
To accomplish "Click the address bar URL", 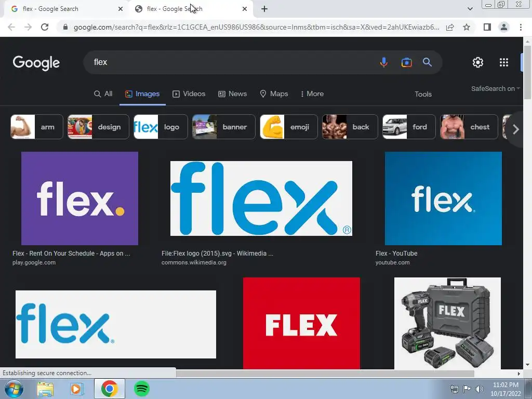I will pos(256,27).
